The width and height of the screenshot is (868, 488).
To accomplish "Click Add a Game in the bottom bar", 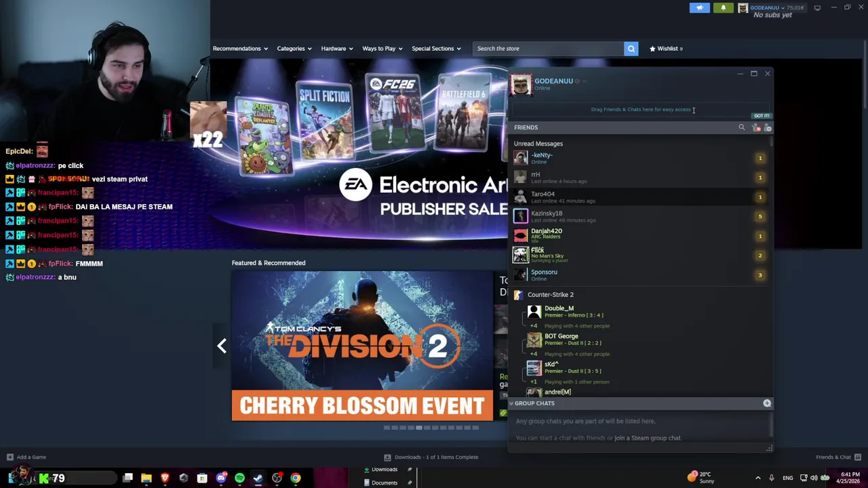I will click(26, 457).
